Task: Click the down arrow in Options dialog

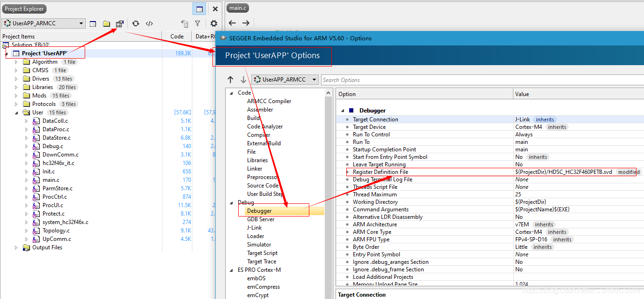Action: tap(243, 80)
